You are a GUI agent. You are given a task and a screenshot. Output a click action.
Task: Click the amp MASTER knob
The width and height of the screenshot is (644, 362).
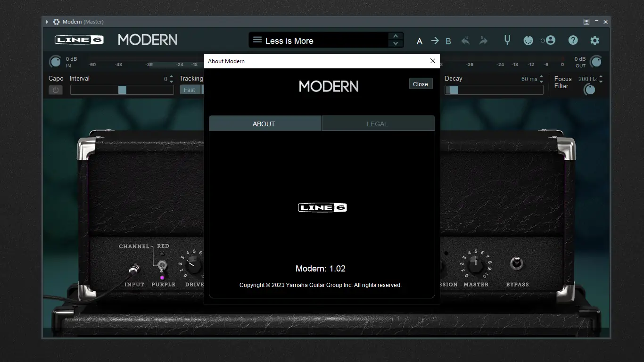pyautogui.click(x=476, y=264)
